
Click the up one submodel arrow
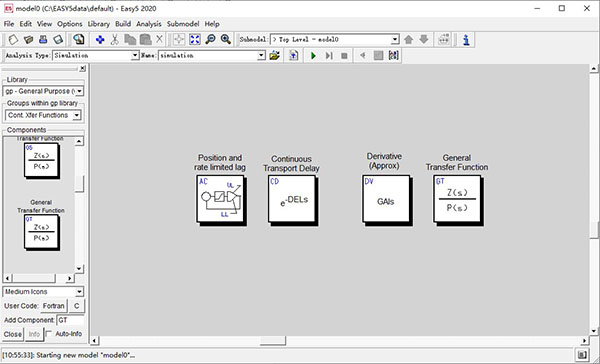pyautogui.click(x=408, y=39)
